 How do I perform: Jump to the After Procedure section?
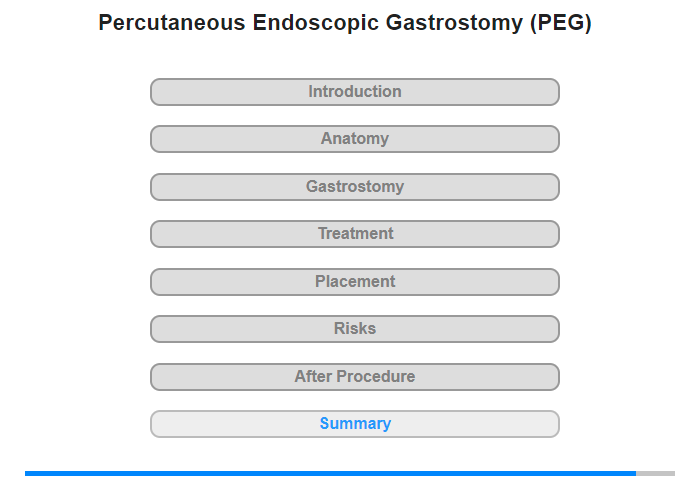[x=355, y=377]
